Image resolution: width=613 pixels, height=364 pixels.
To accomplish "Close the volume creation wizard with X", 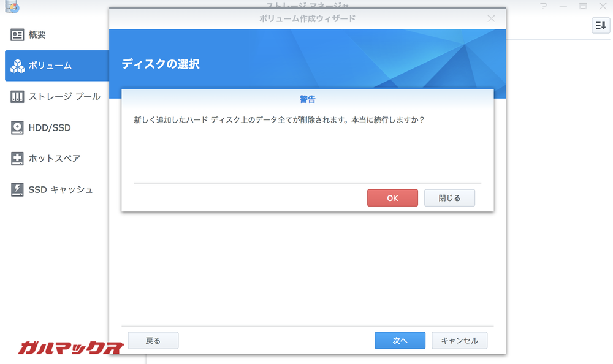I will [x=490, y=18].
